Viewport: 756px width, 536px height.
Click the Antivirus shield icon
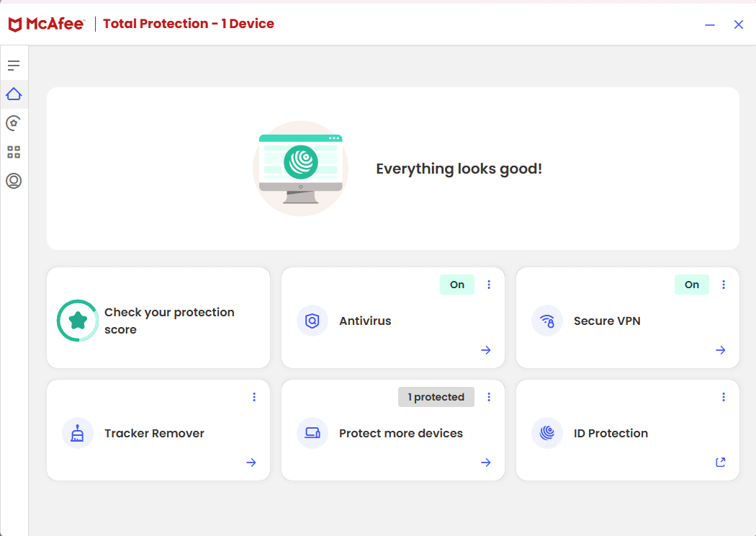[x=312, y=321]
